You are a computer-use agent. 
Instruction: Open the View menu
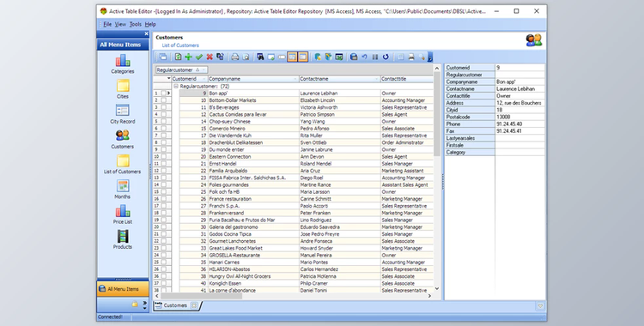[x=120, y=24]
